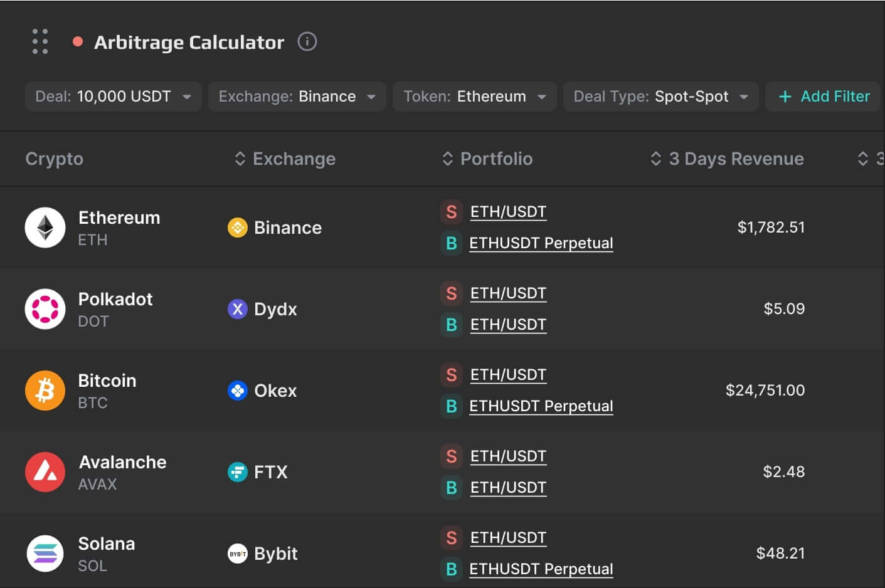This screenshot has height=588, width=885.
Task: Click the Exchange column sort control
Action: pos(240,159)
